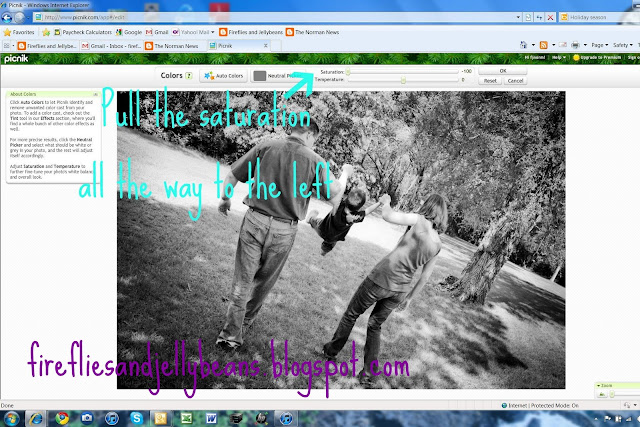The width and height of the screenshot is (640, 427).
Task: Click the RSS feeds icon
Action: [543, 45]
